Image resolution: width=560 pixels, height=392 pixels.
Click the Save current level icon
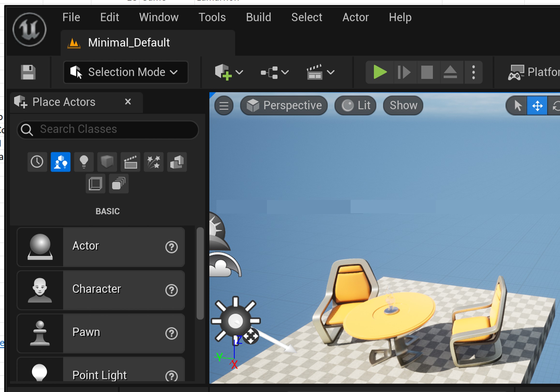tap(28, 72)
